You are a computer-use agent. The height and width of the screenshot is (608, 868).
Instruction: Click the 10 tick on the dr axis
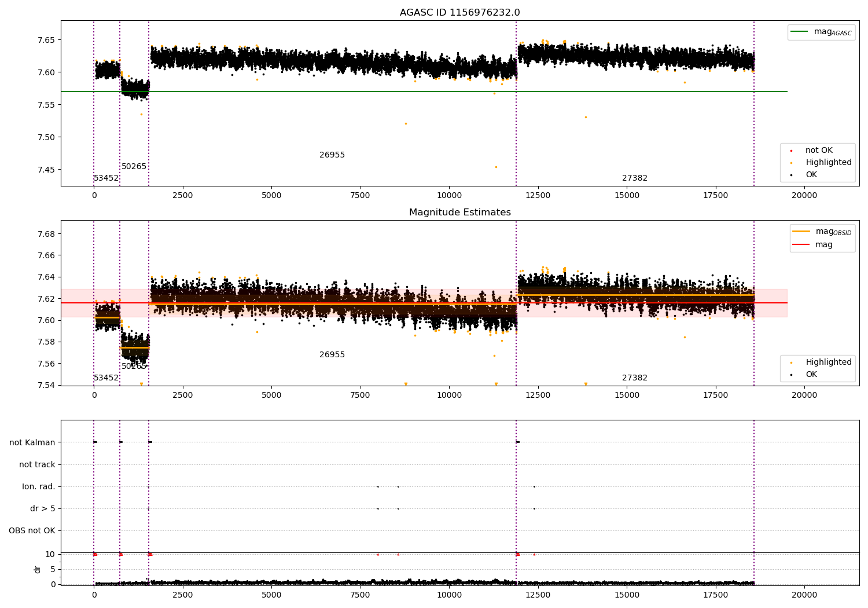(x=50, y=554)
